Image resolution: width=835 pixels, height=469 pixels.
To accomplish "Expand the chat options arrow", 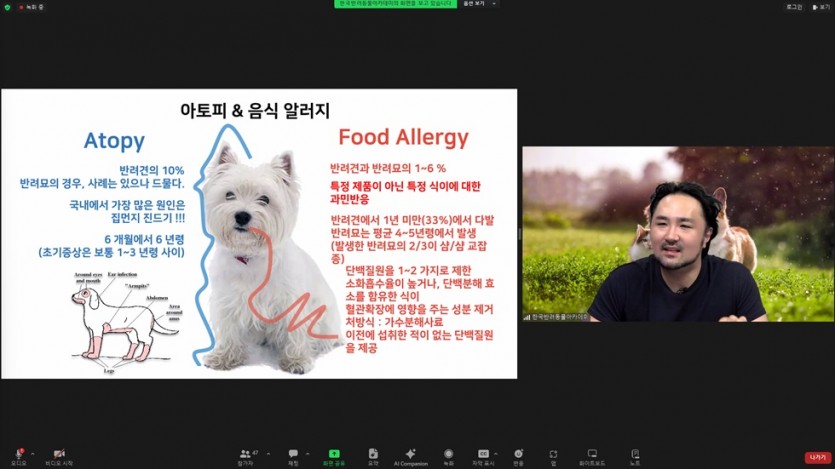I will pos(307,454).
